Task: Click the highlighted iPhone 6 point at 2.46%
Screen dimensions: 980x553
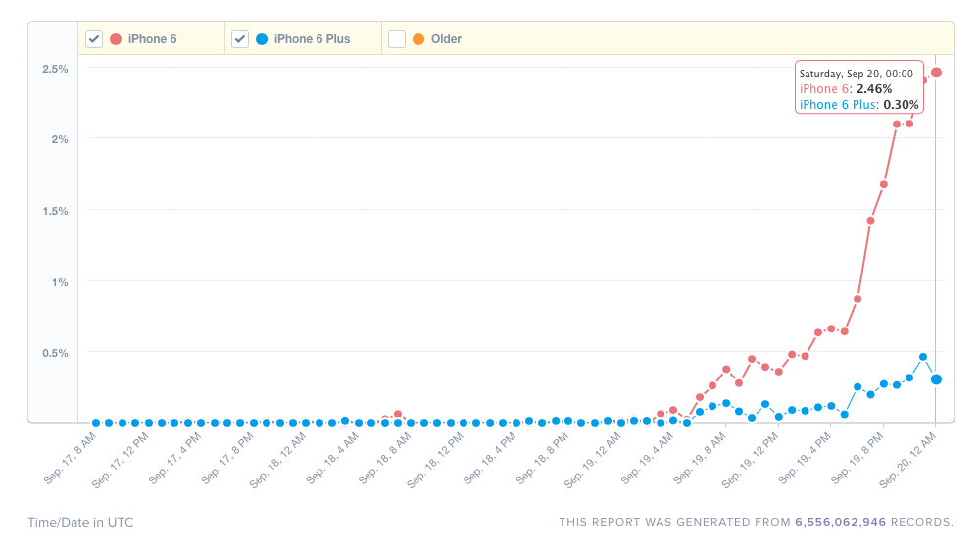Action: (936, 73)
